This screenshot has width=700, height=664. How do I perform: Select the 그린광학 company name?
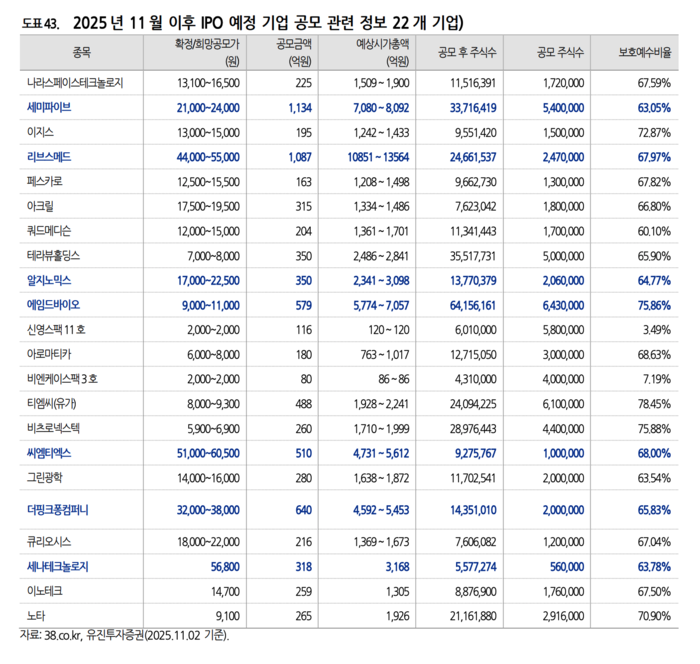[45, 478]
